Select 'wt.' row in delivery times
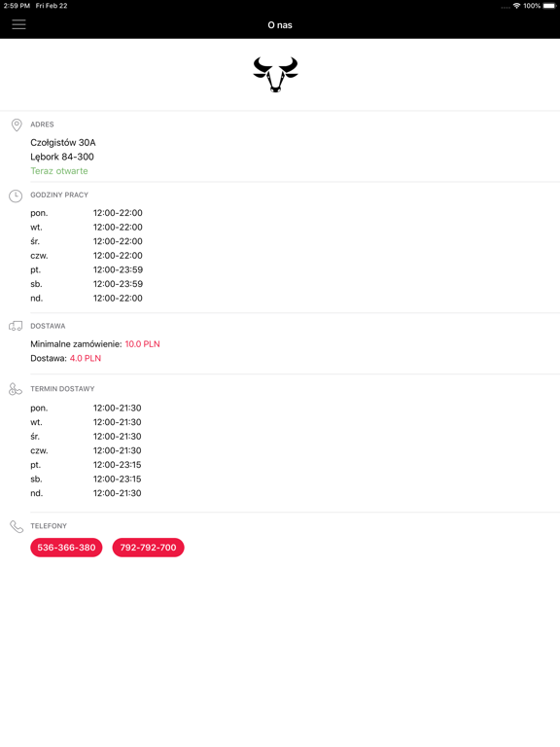Image resolution: width=560 pixels, height=747 pixels. pyautogui.click(x=86, y=422)
